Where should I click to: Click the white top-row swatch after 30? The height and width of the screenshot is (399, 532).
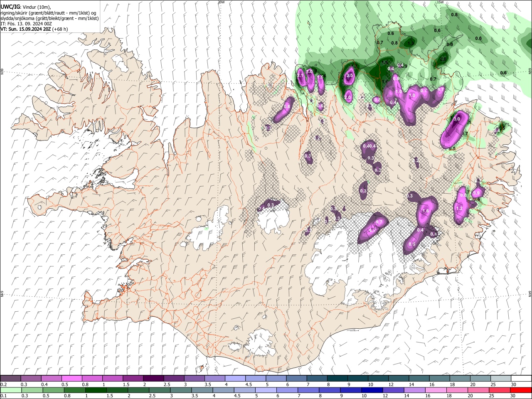tap(521, 379)
